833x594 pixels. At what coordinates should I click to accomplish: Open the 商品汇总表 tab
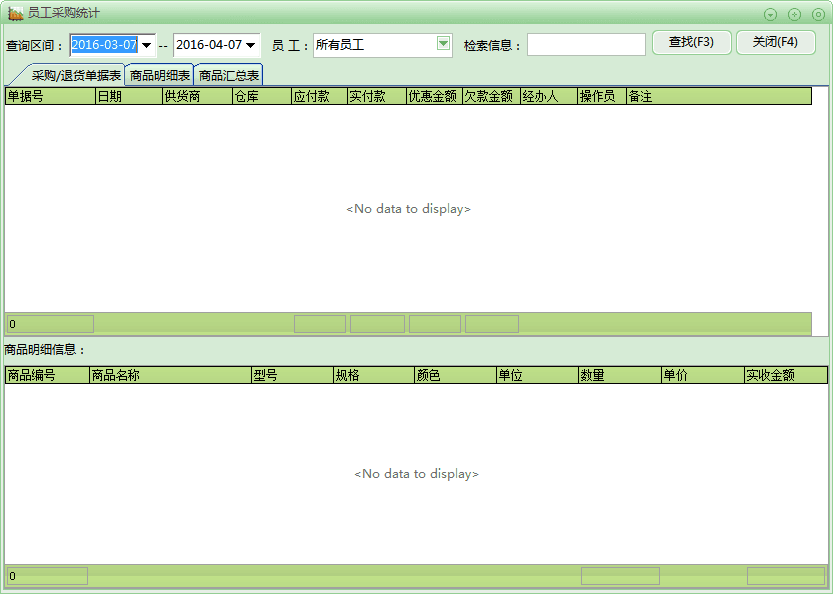[x=229, y=75]
